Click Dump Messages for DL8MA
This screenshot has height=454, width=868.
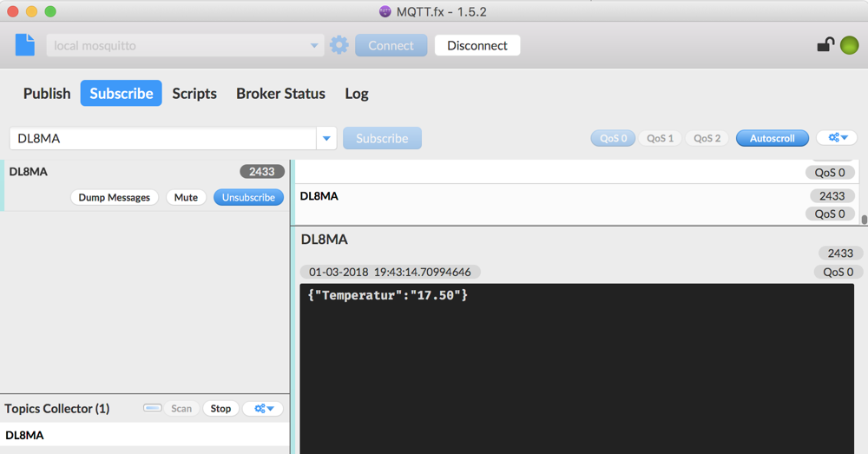tap(114, 197)
